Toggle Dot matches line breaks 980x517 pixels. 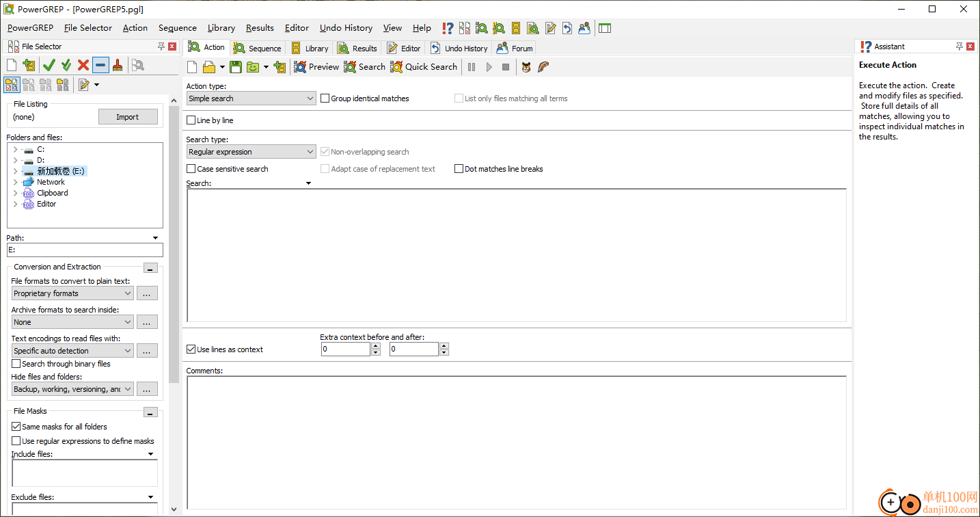[x=499, y=169]
